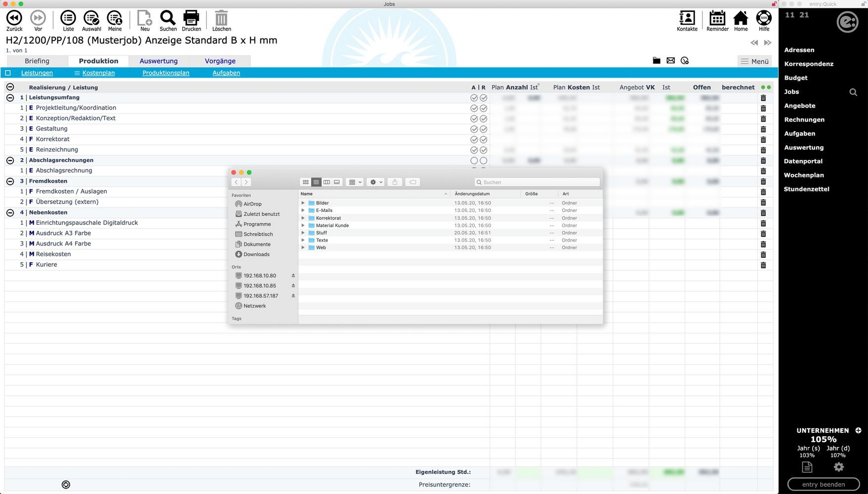The height and width of the screenshot is (494, 868).
Task: Collapse the Nebenkosten group
Action: 10,213
